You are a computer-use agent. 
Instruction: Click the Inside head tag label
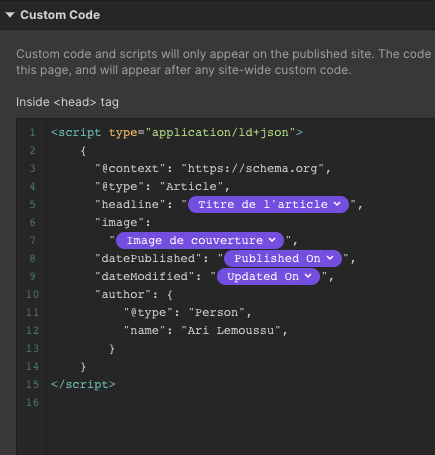click(x=67, y=102)
